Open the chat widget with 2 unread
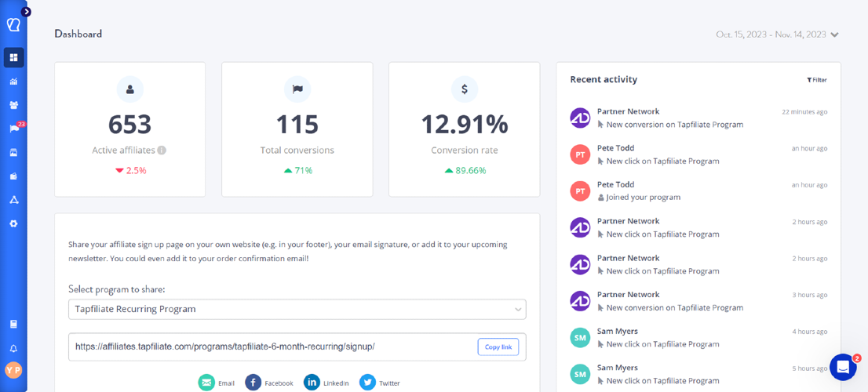This screenshot has height=392, width=868. click(x=843, y=367)
